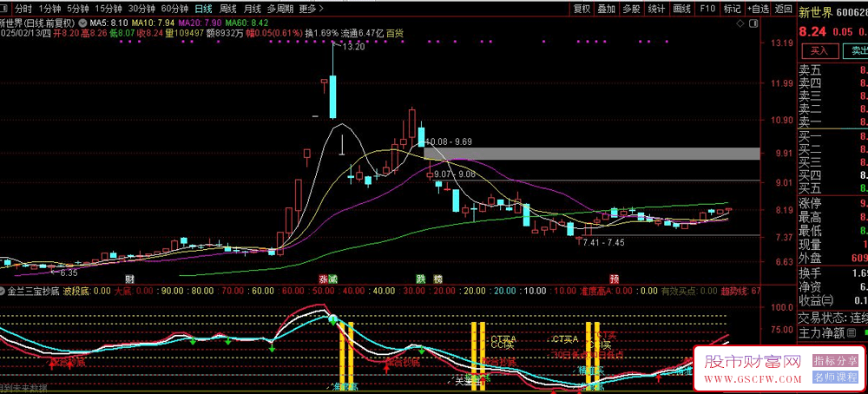Expand the 更多 periods menu
The height and width of the screenshot is (394, 868).
tap(311, 9)
